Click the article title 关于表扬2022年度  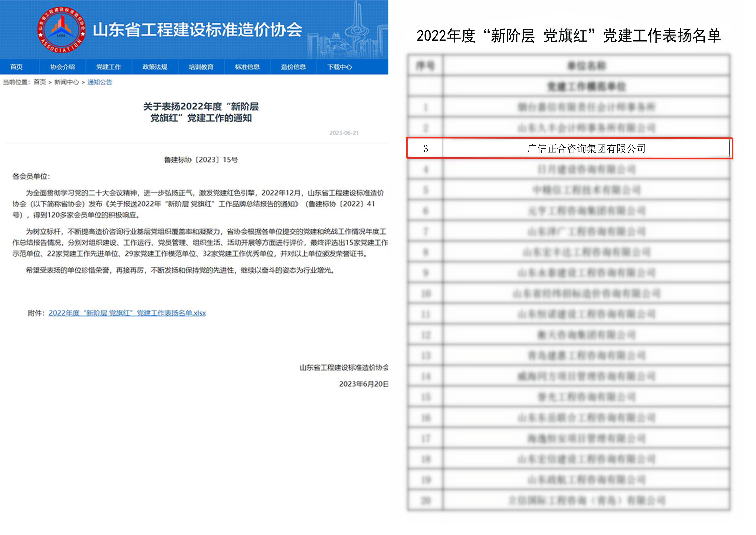point(201,112)
